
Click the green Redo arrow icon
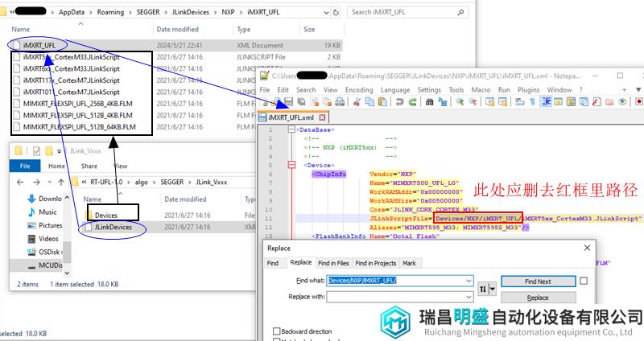[x=413, y=101]
